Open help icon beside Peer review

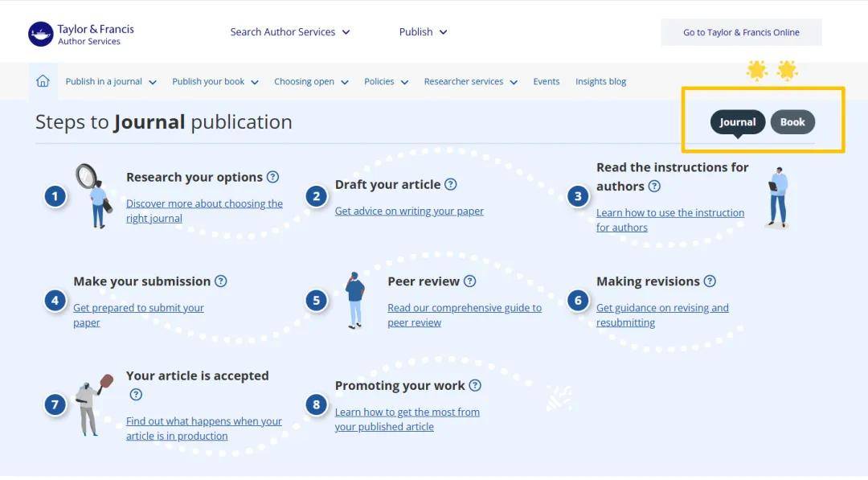click(x=469, y=281)
